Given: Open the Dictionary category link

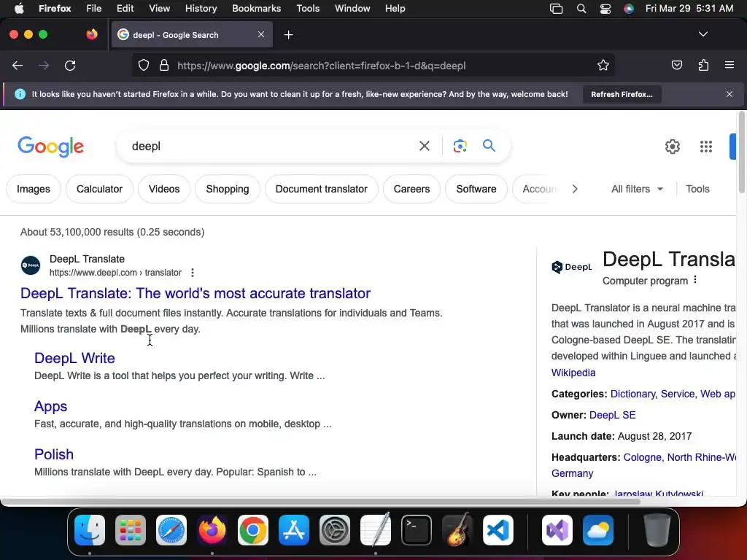Looking at the screenshot, I should point(632,394).
